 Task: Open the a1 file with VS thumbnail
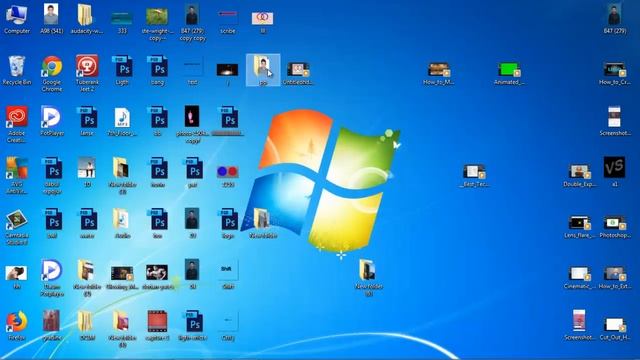[614, 171]
